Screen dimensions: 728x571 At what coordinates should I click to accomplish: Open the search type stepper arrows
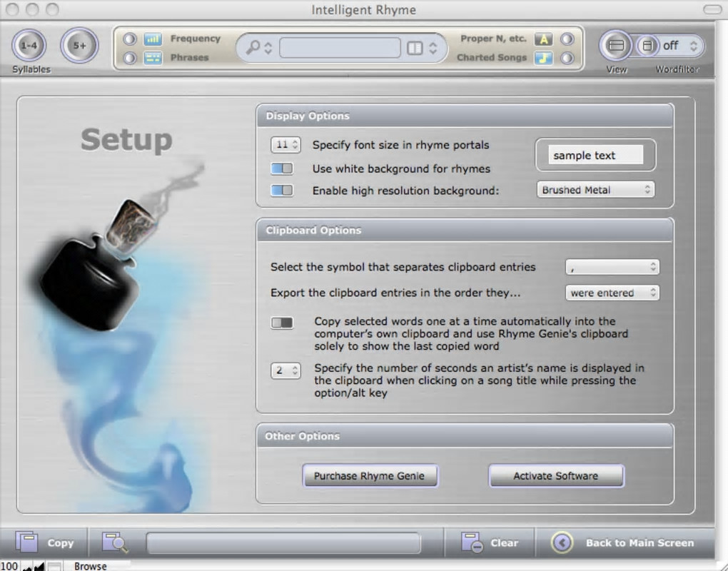[x=268, y=48]
